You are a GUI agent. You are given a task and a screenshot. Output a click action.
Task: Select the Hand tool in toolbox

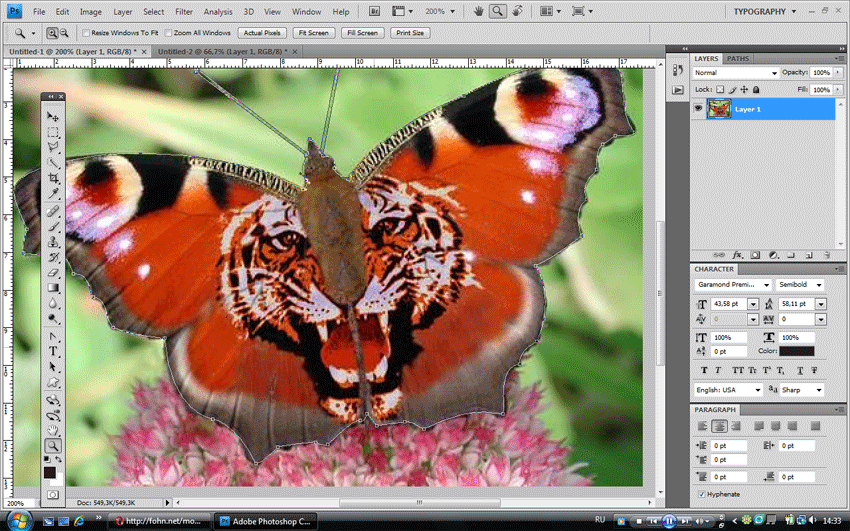click(53, 431)
